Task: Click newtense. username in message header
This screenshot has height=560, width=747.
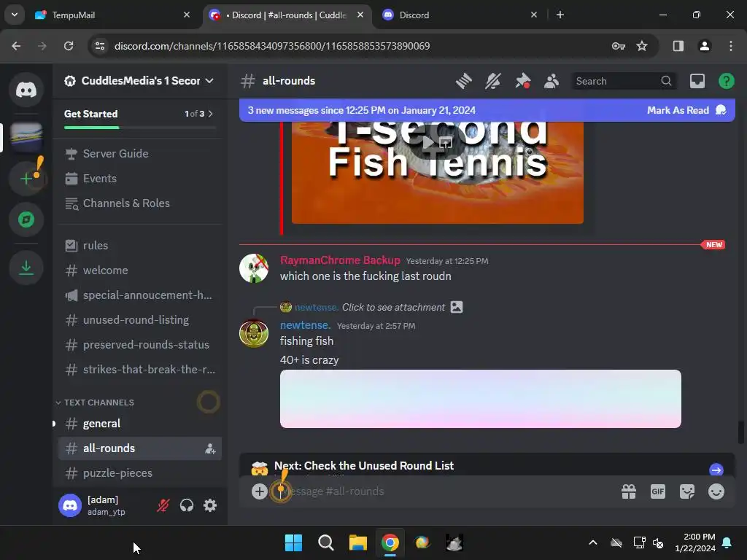Action: click(x=305, y=325)
